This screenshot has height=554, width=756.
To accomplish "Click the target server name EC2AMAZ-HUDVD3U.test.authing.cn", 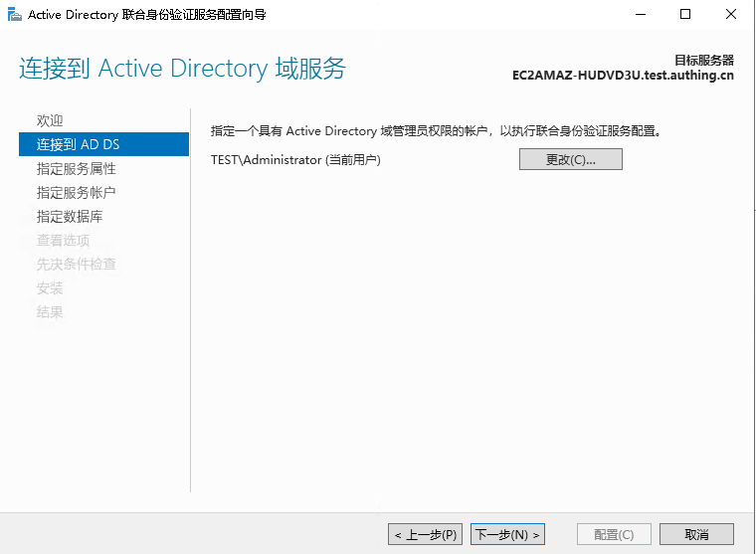I will [623, 76].
